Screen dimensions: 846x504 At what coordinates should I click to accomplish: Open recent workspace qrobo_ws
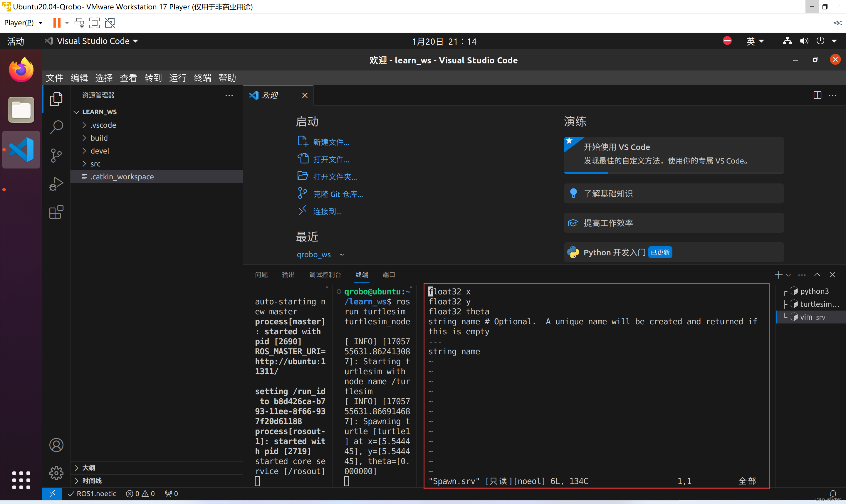[x=314, y=254]
